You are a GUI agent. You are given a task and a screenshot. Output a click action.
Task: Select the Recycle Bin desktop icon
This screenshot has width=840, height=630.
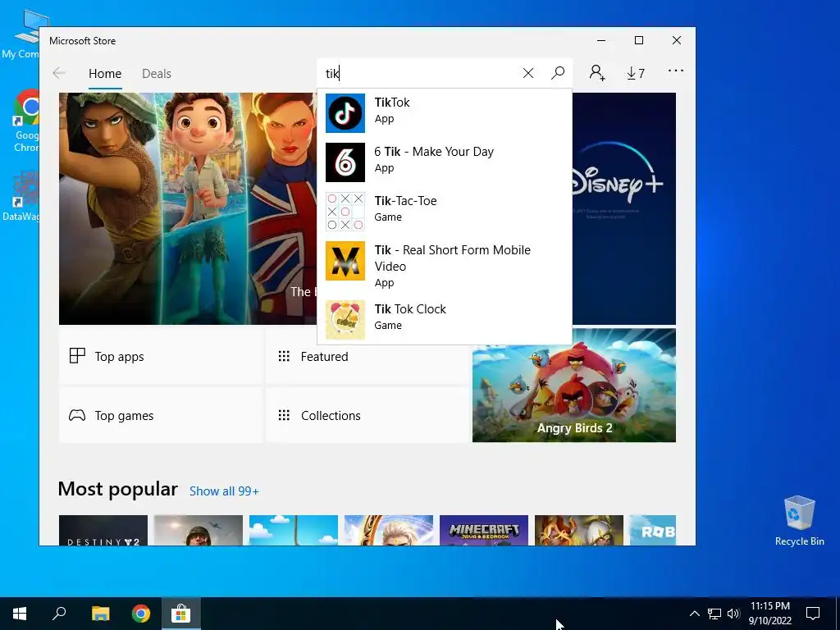799,521
